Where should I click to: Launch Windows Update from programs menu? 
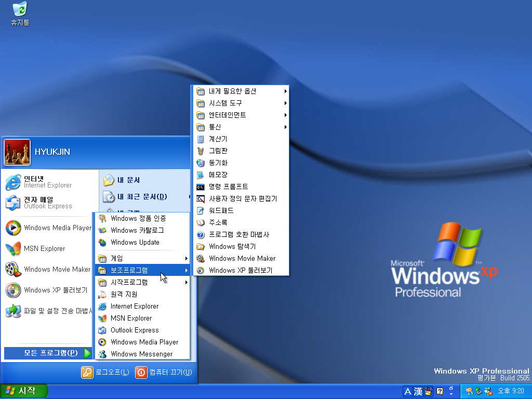142,242
